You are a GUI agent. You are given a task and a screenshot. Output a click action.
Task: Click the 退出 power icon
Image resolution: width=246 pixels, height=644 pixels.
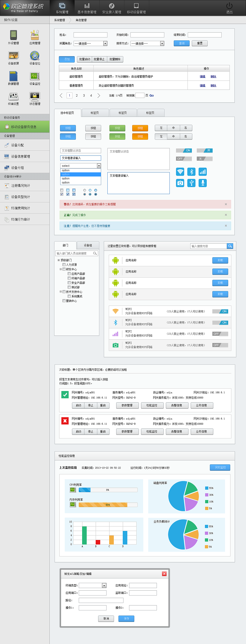[x=229, y=6]
